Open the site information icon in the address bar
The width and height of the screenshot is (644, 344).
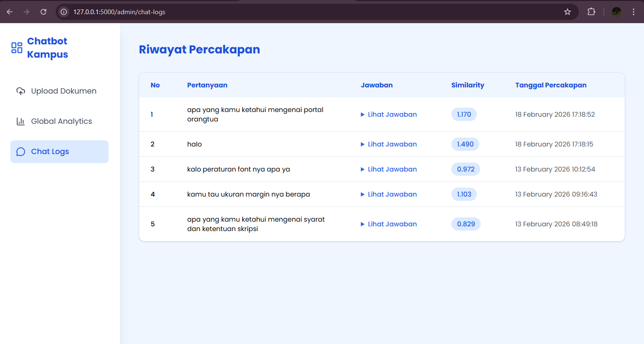click(x=63, y=11)
